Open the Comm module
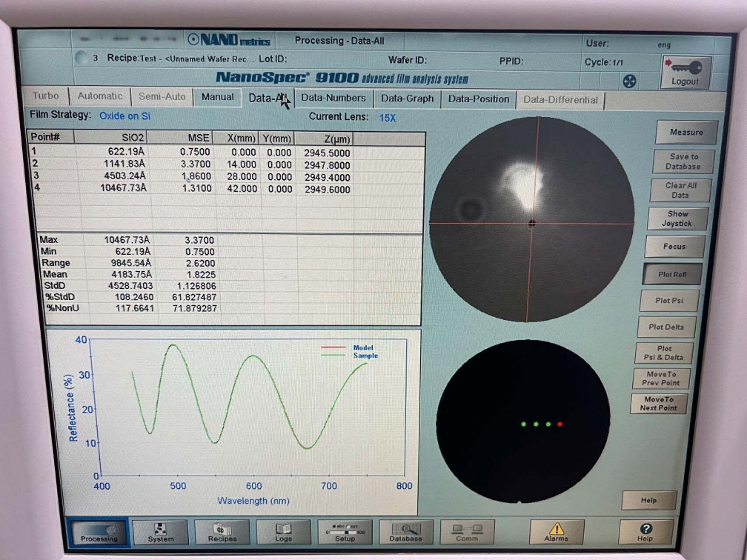747x560 pixels. [x=467, y=532]
